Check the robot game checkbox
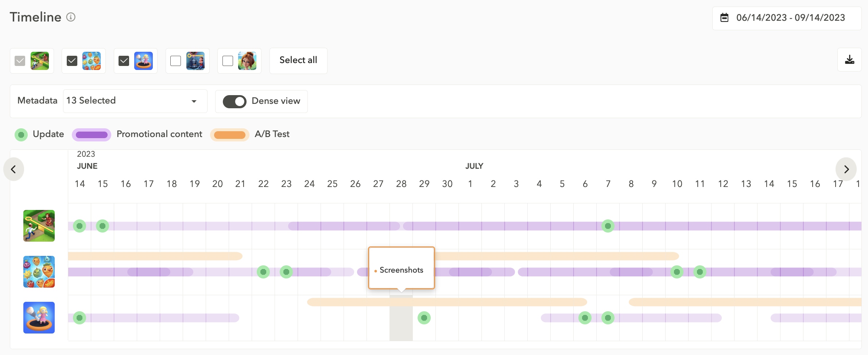This screenshot has width=868, height=355. (x=176, y=61)
